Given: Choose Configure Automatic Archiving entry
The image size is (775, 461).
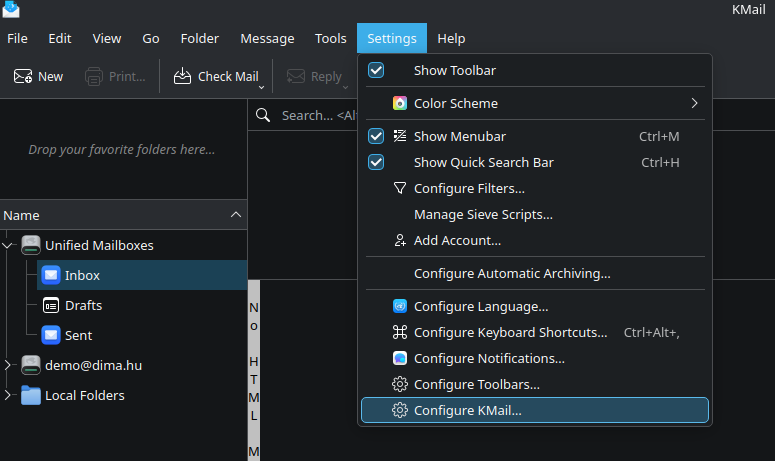Looking at the screenshot, I should point(535,273).
